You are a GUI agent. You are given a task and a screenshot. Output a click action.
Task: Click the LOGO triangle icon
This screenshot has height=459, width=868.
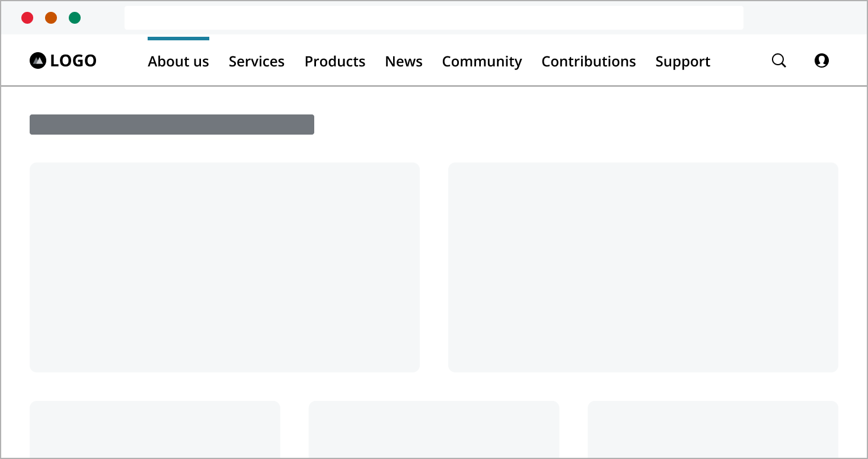(x=38, y=60)
